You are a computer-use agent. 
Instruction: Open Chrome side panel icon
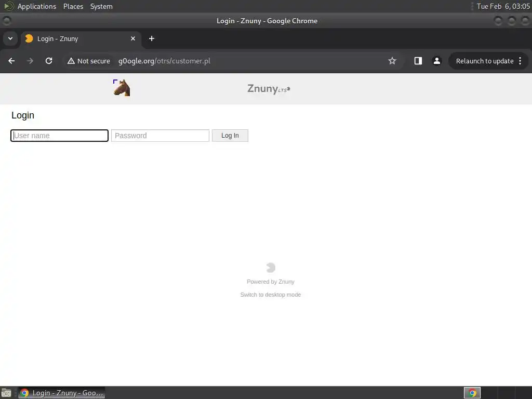click(x=418, y=61)
